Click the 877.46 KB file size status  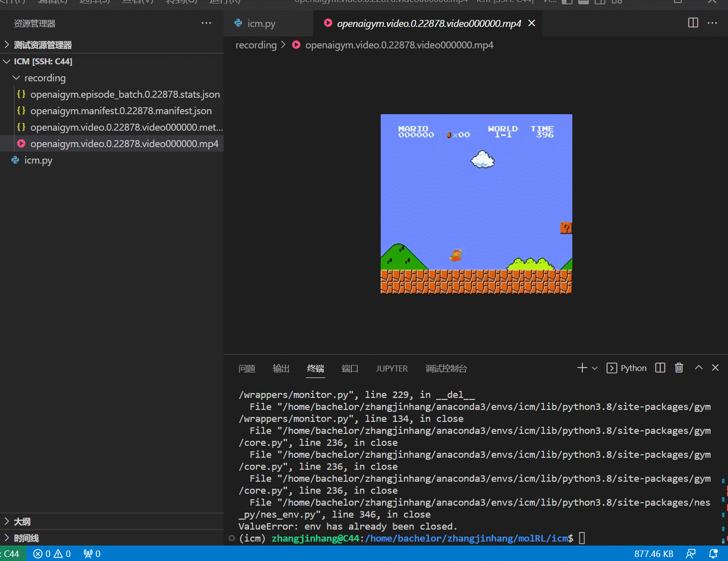coord(654,554)
